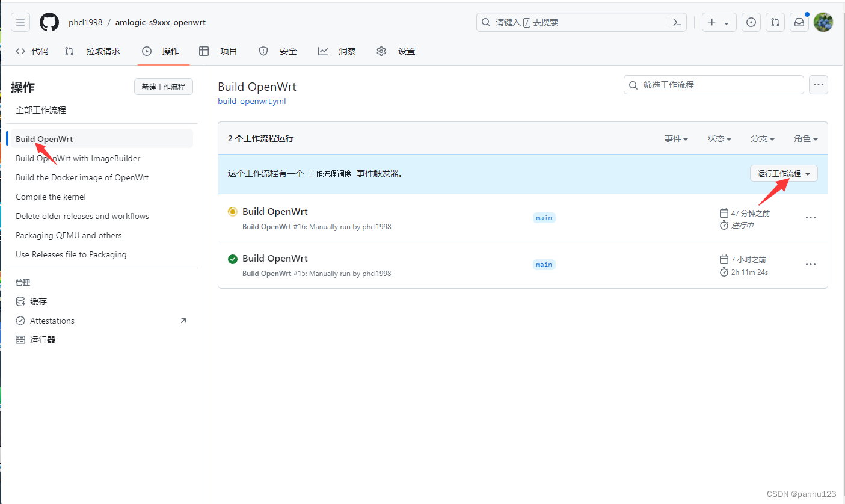Open the command palette icon
Screen dimensions: 845x504
[677, 22]
